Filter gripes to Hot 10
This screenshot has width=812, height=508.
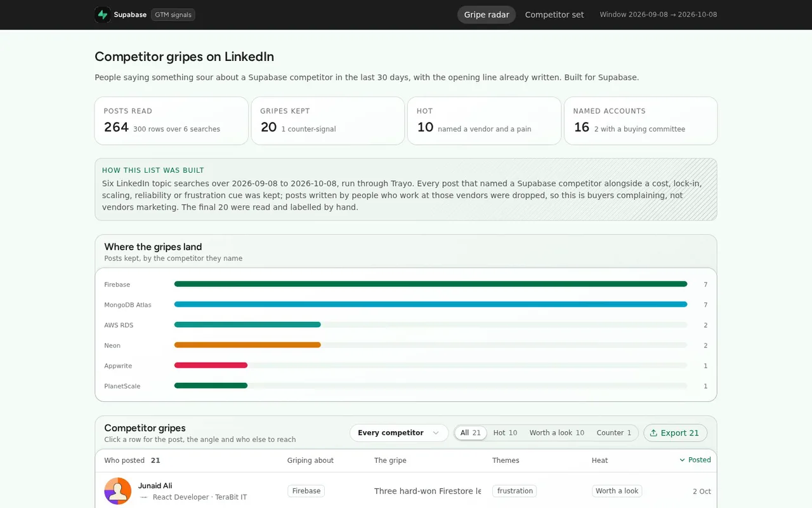click(x=505, y=433)
